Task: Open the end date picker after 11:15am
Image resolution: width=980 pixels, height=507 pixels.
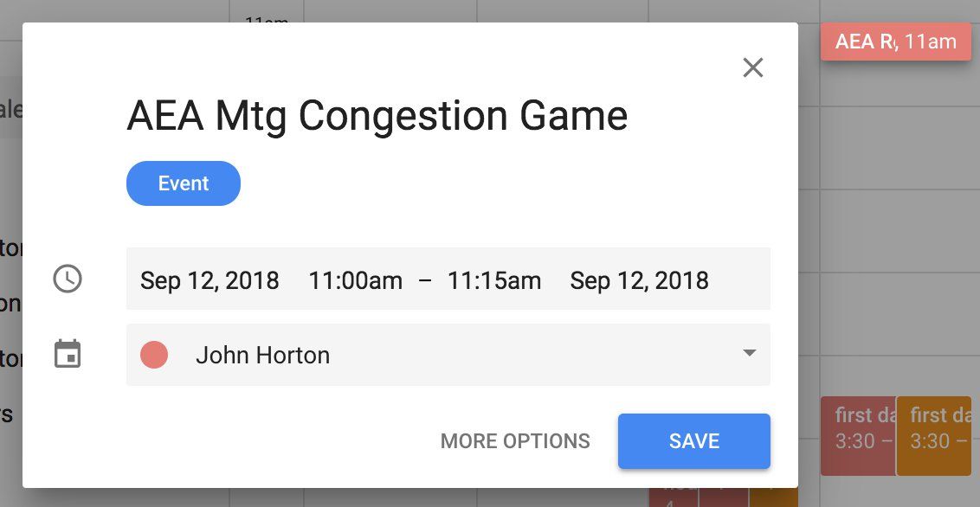Action: coord(639,280)
